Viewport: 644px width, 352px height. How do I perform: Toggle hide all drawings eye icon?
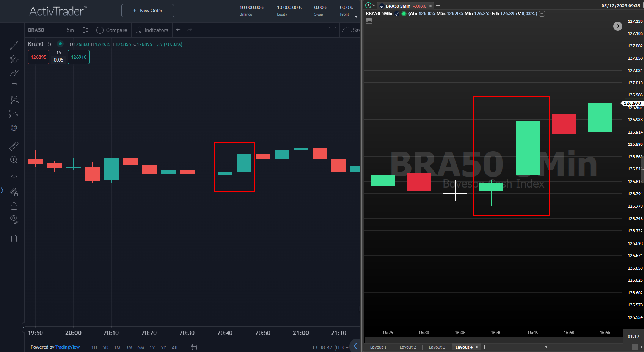(14, 219)
